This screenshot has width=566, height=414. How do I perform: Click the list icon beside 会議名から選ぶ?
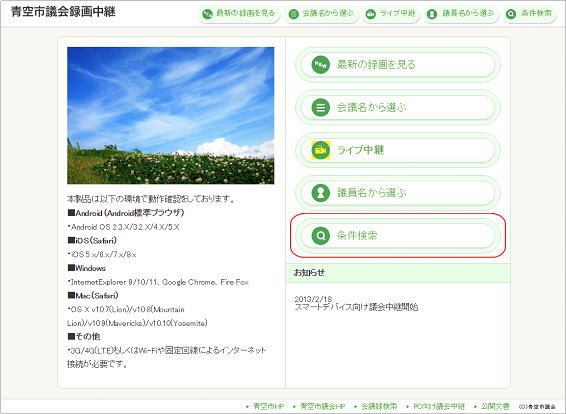(x=321, y=108)
